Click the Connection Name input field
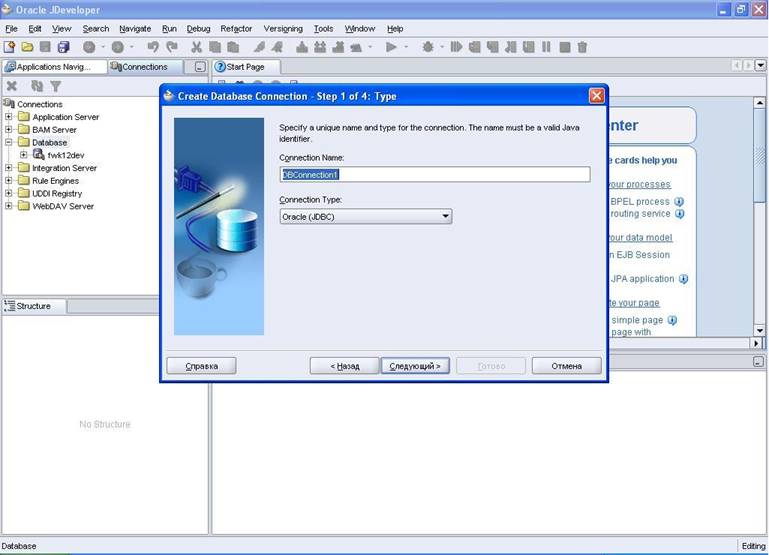The width and height of the screenshot is (769, 555). pos(435,174)
